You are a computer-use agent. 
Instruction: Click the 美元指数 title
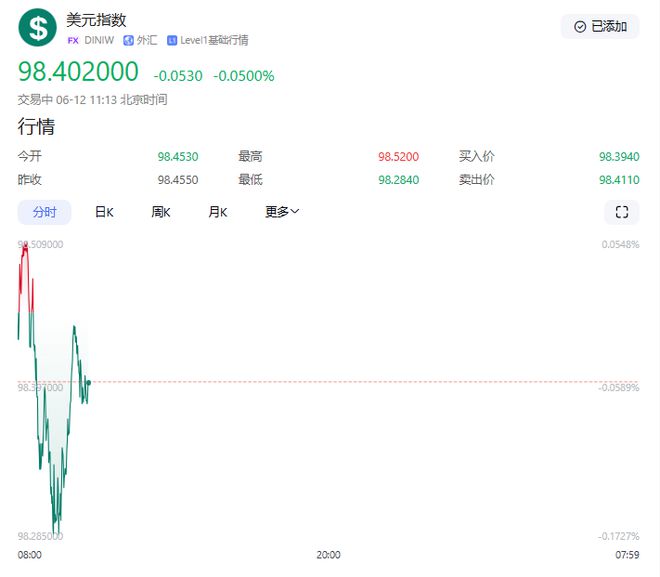(96, 20)
